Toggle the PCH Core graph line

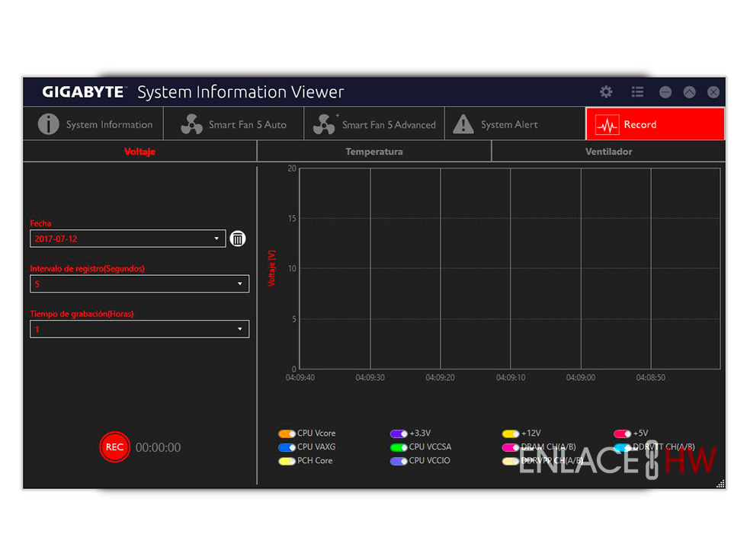(287, 461)
